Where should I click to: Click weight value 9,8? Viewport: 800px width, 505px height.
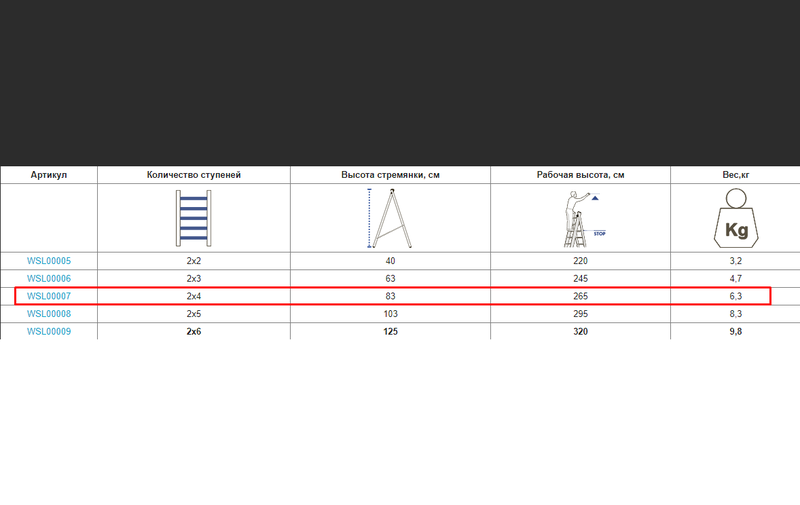[x=736, y=332]
